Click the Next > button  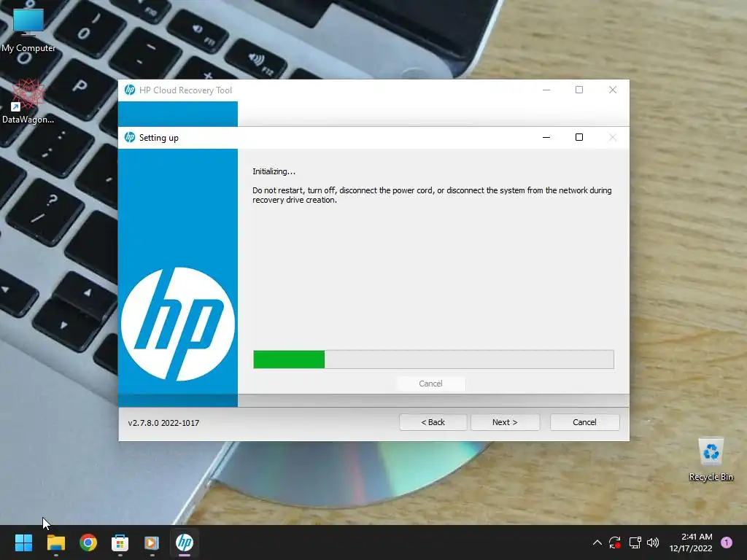pos(505,422)
